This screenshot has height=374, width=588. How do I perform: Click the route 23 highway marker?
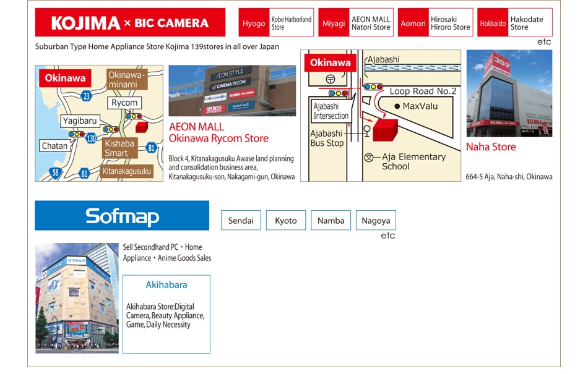pos(87,95)
